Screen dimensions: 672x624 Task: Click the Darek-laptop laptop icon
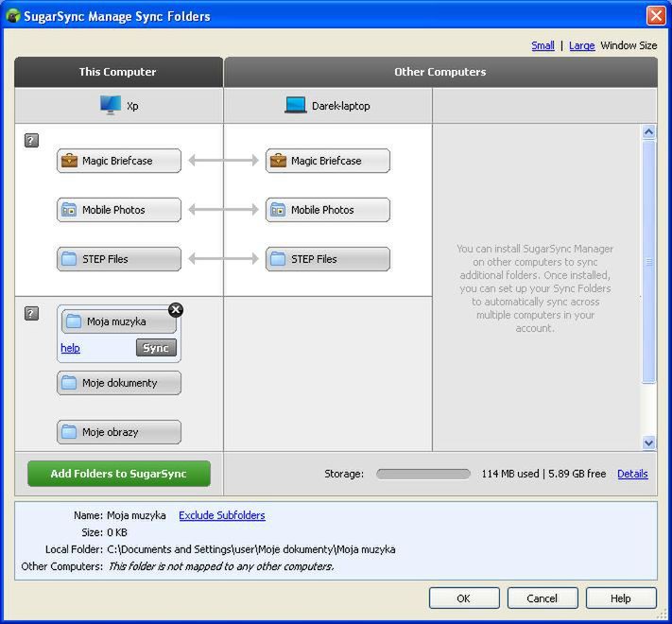coord(296,106)
